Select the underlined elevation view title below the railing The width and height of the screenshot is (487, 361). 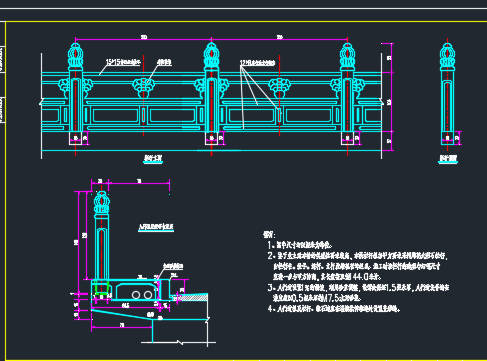point(153,159)
